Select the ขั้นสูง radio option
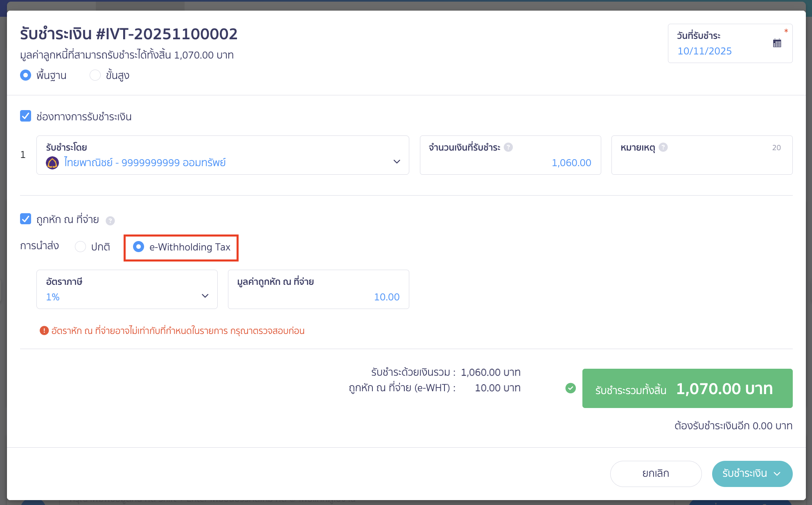 tap(95, 75)
